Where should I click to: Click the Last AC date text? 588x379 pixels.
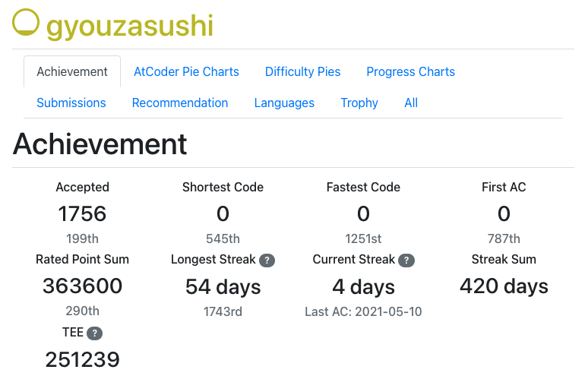[x=363, y=311]
